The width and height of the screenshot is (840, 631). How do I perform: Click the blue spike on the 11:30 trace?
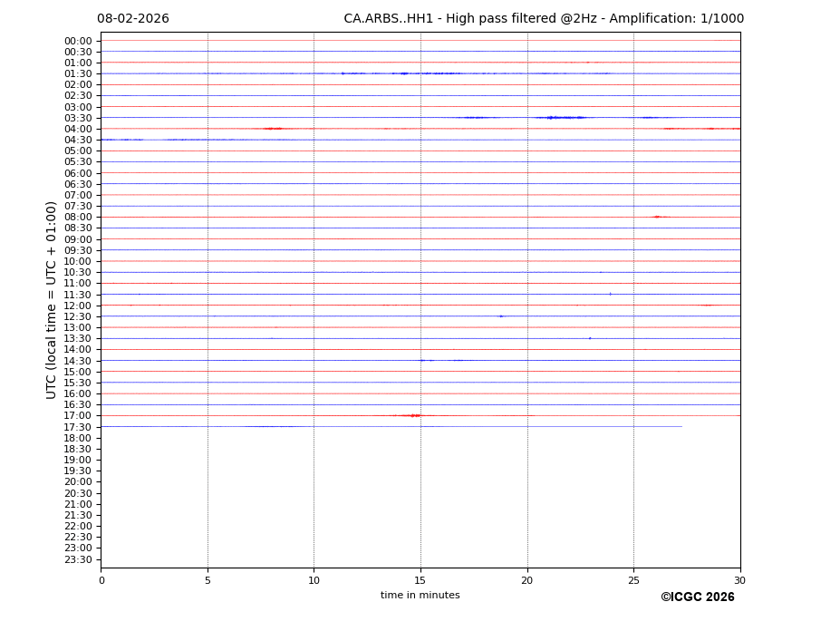(610, 294)
